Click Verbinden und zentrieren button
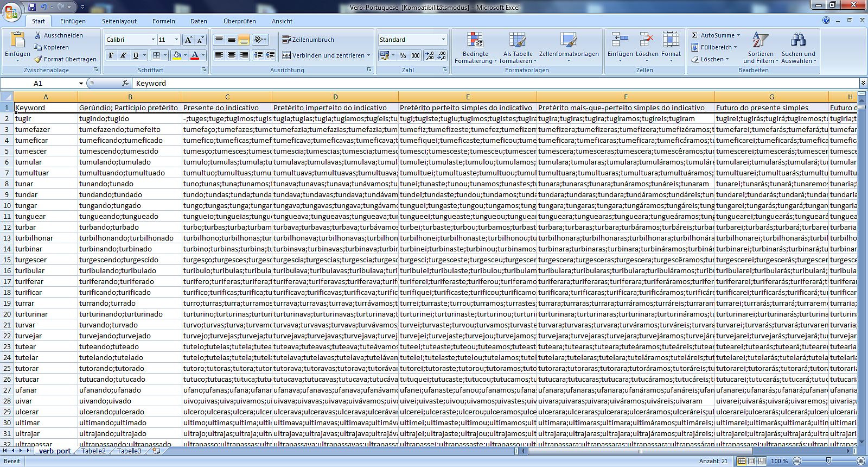 (x=323, y=55)
